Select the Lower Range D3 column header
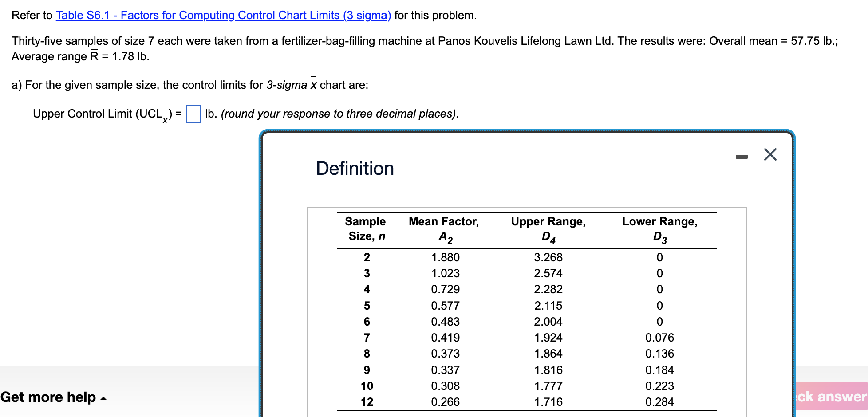868x417 pixels. tap(660, 228)
